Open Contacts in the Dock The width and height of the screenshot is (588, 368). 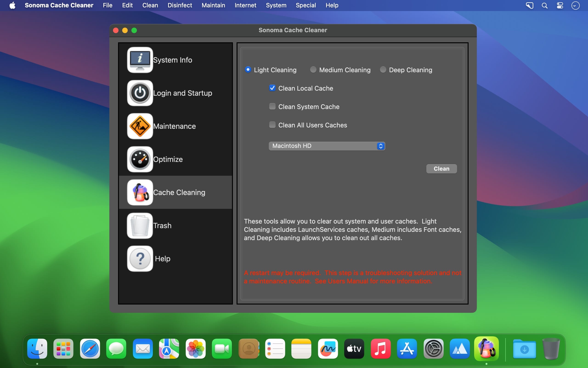pyautogui.click(x=249, y=348)
